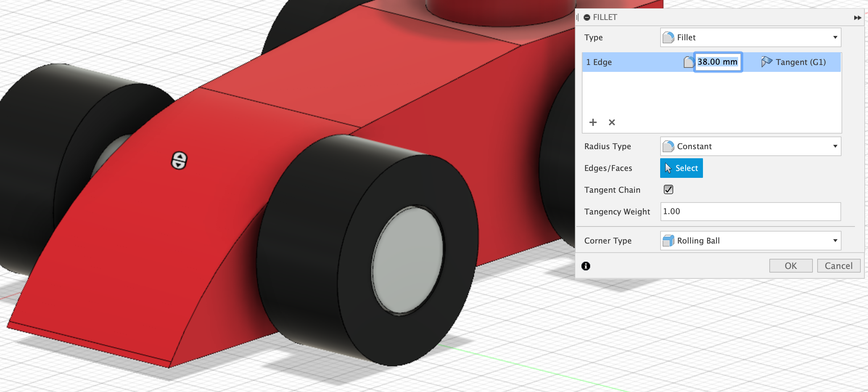
Task: Click the OK button
Action: point(791,266)
